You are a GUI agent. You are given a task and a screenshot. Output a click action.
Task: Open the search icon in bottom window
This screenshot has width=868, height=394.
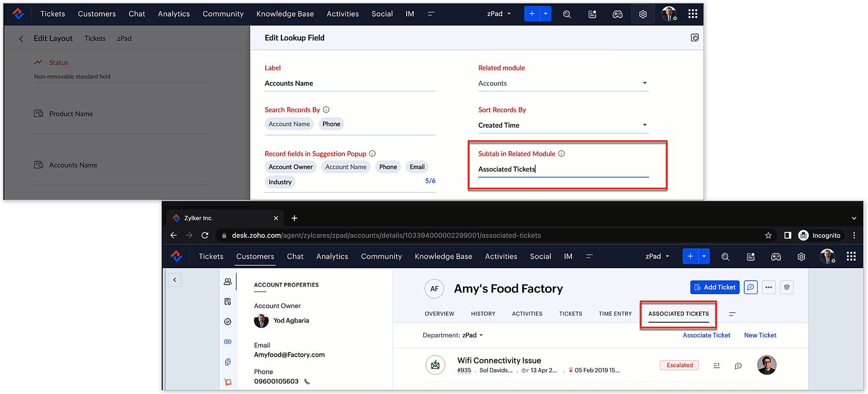(725, 257)
